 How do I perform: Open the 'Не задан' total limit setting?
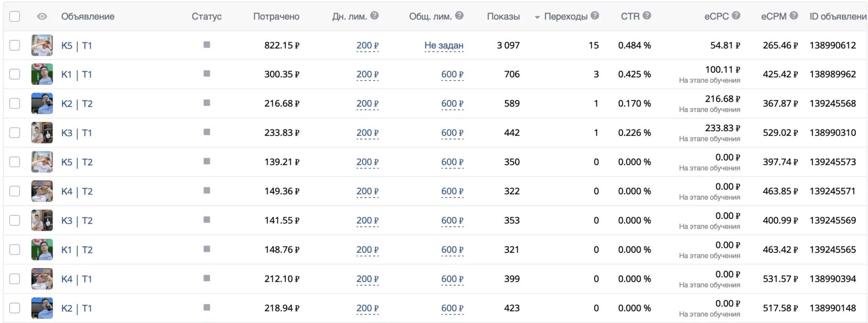click(444, 46)
